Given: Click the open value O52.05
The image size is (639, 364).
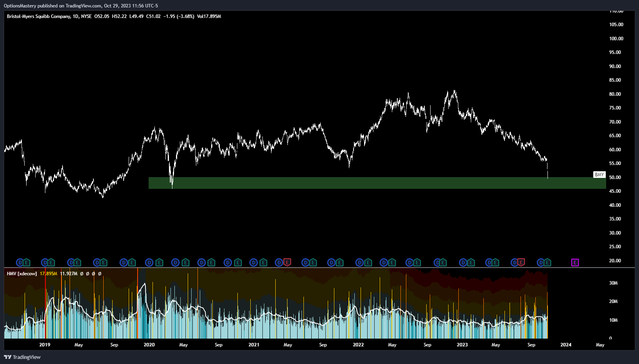Looking at the screenshot, I should [102, 16].
